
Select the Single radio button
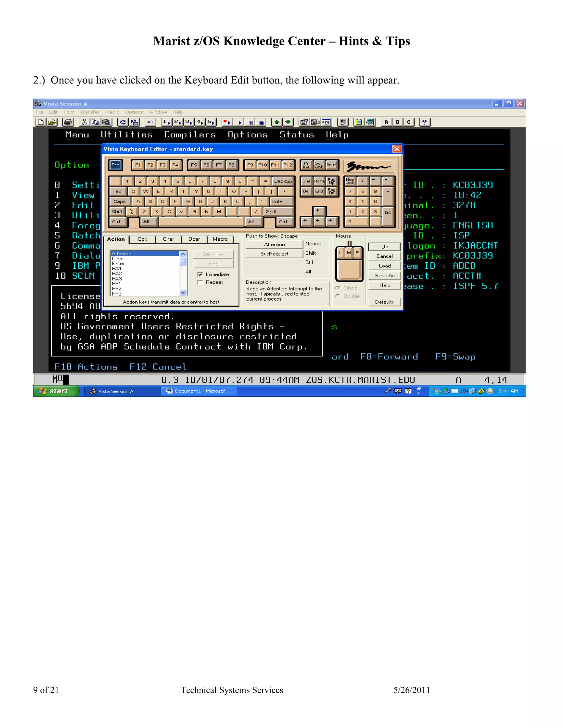(338, 288)
